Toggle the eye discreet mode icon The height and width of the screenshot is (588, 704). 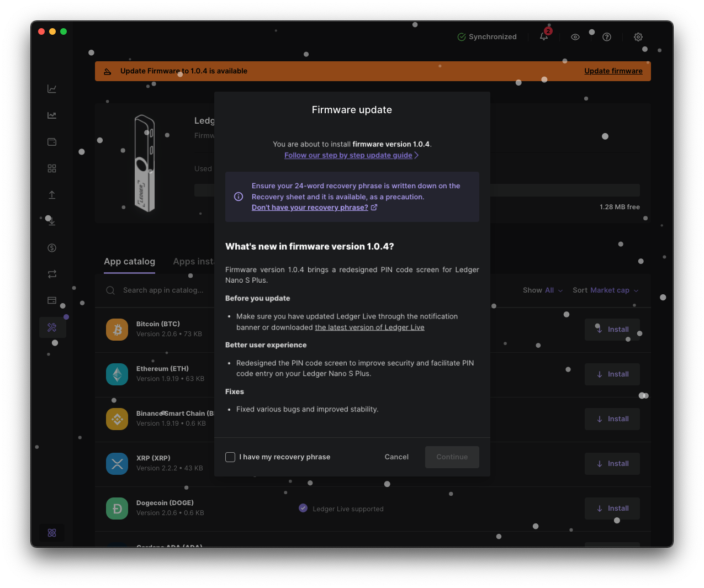(575, 37)
